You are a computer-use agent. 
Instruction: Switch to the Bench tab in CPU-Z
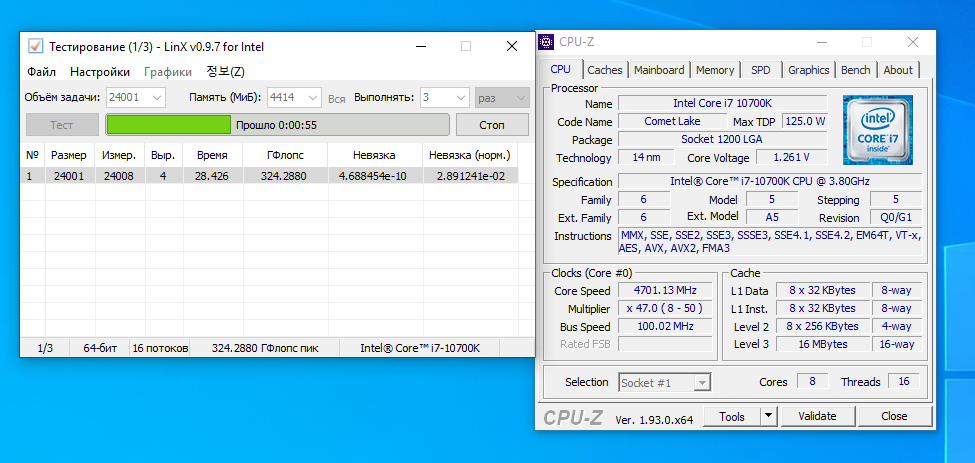pyautogui.click(x=856, y=70)
